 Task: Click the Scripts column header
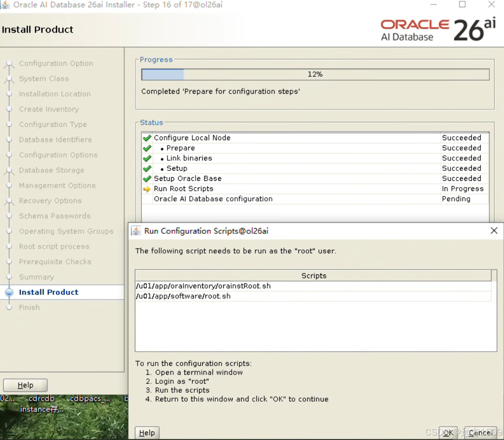[x=313, y=276]
